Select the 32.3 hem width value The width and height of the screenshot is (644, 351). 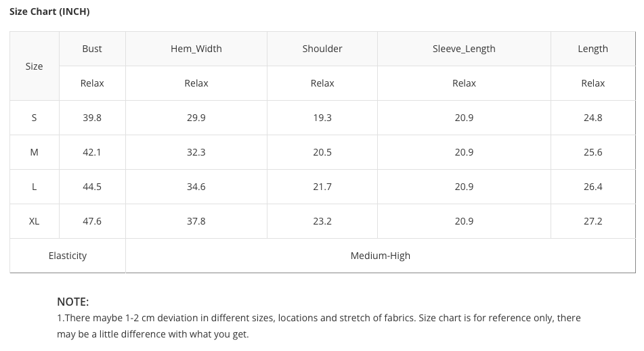[x=196, y=152]
